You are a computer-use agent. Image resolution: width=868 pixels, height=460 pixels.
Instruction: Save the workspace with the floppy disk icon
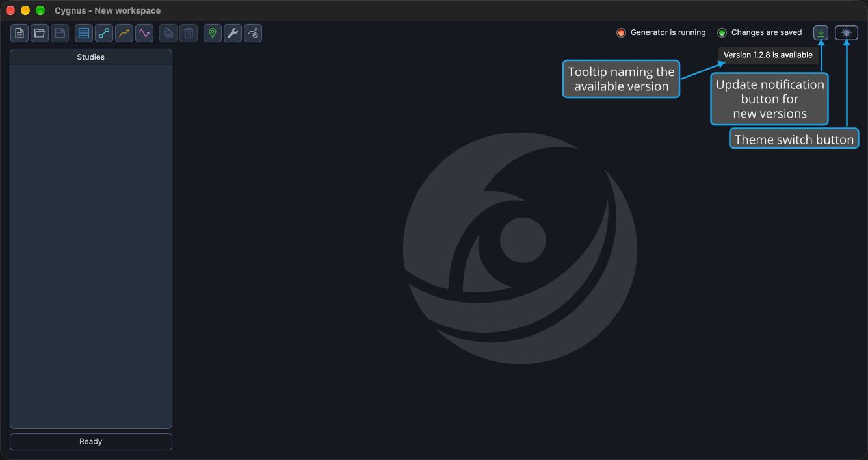60,33
